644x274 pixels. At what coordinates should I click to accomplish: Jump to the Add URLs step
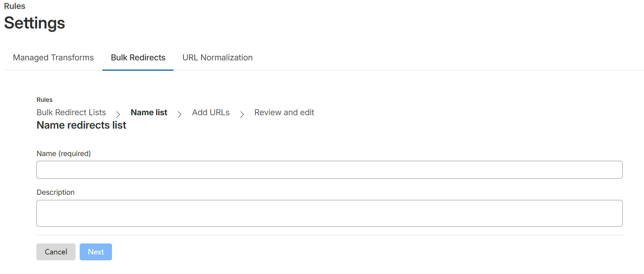click(211, 112)
